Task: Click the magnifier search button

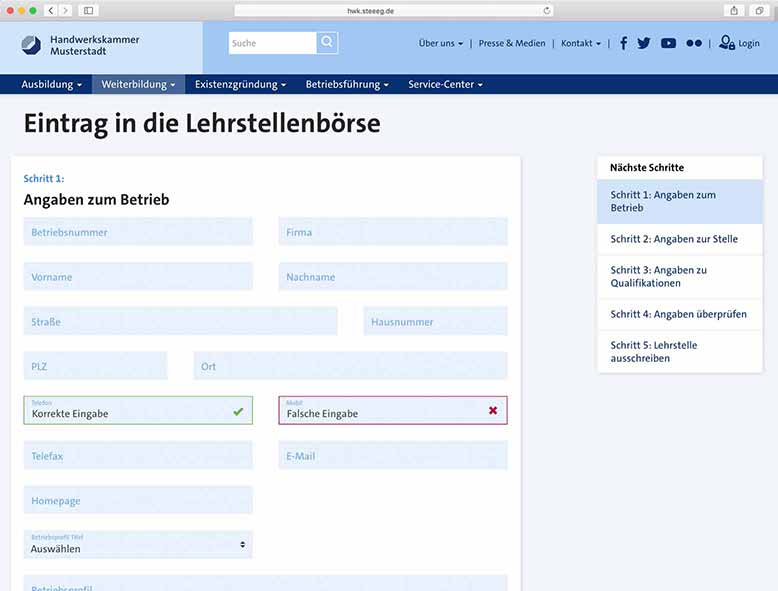Action: 327,43
